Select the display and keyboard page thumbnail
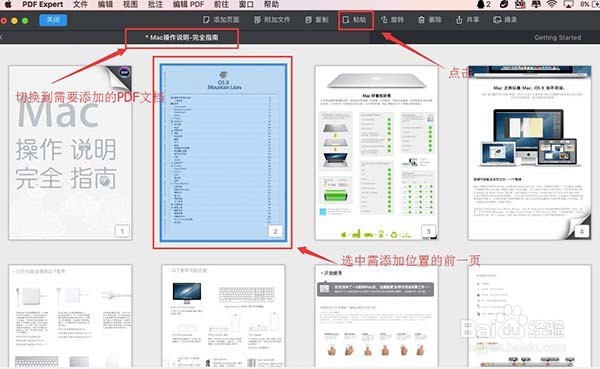Viewport: 600px width, 369px height. pos(223,316)
